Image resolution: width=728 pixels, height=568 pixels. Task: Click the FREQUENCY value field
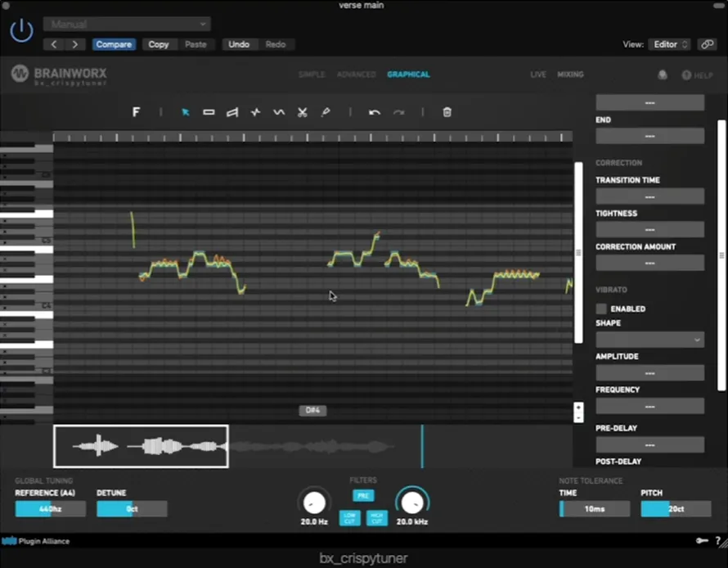coord(649,407)
